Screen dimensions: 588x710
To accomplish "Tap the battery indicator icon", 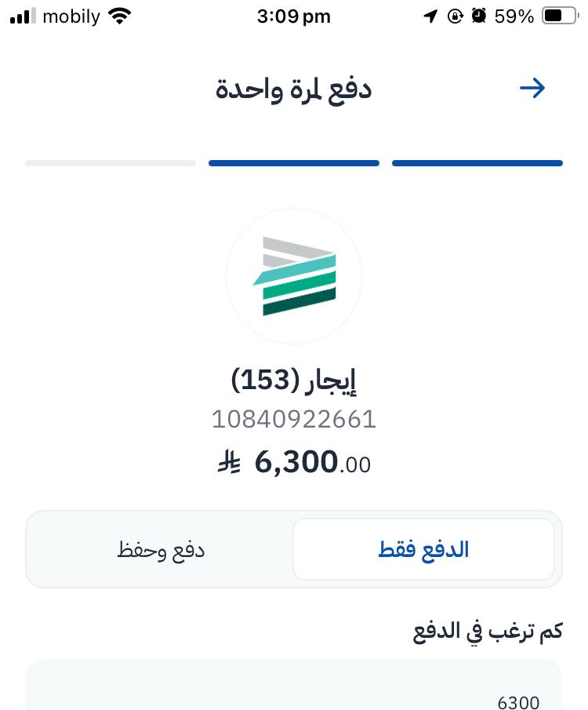I will (559, 16).
